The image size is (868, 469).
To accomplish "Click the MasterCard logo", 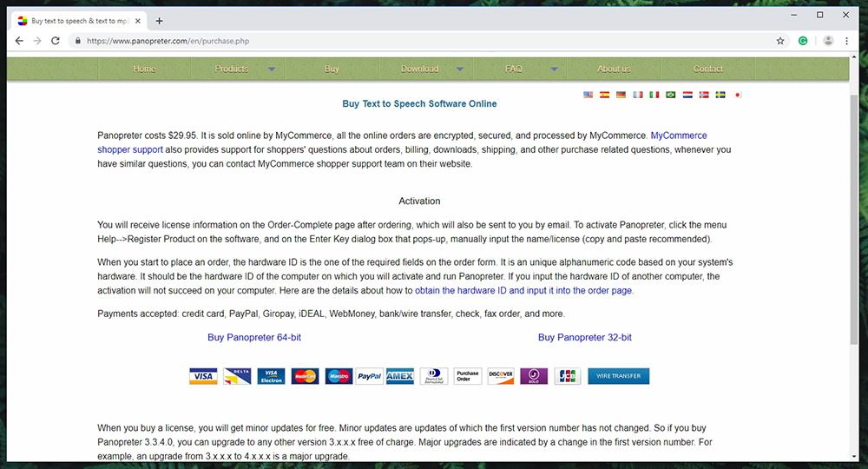I will (305, 376).
